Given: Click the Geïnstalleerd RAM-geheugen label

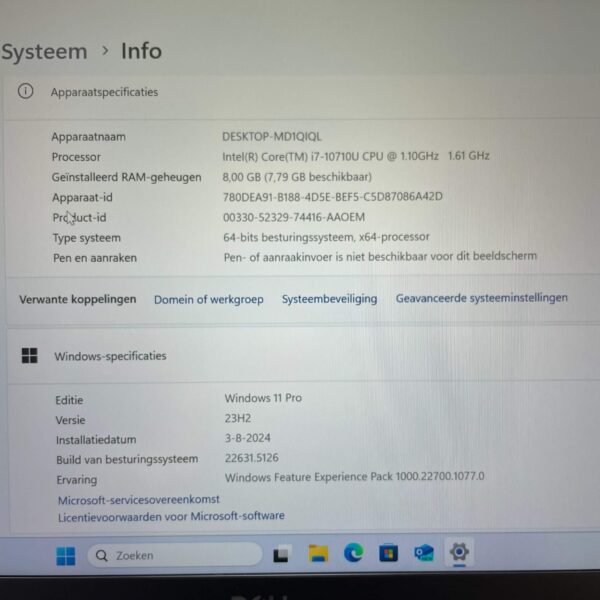Looking at the screenshot, I should [x=127, y=178].
